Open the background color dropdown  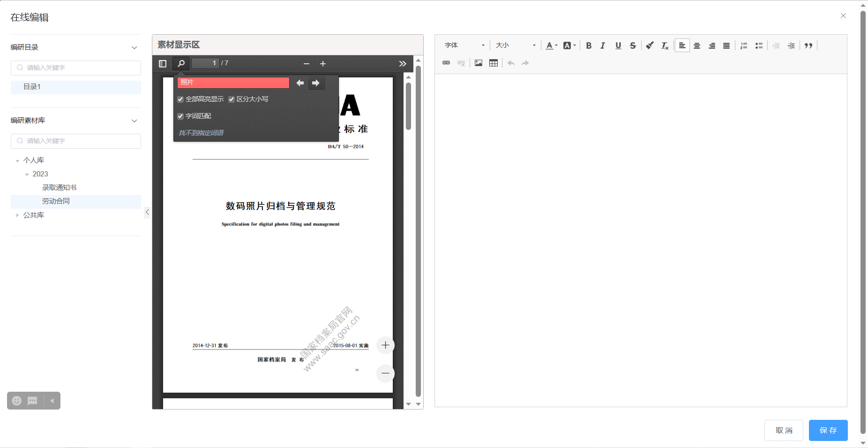click(569, 46)
